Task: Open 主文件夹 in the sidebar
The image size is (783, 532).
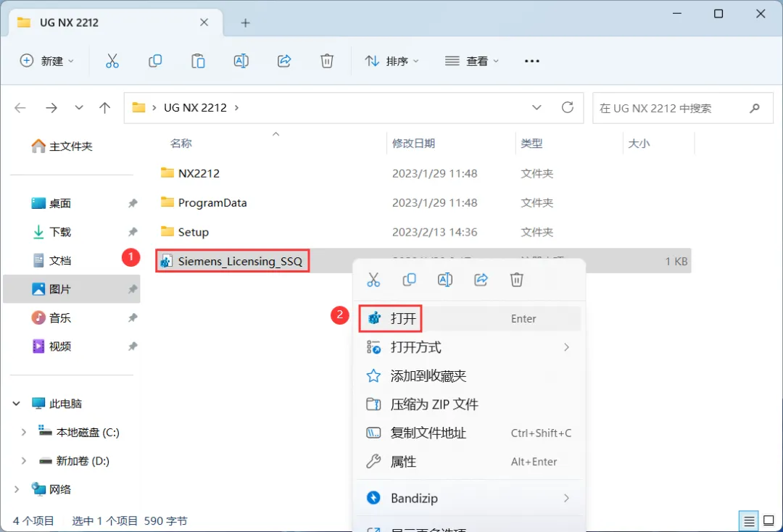Action: [x=62, y=146]
